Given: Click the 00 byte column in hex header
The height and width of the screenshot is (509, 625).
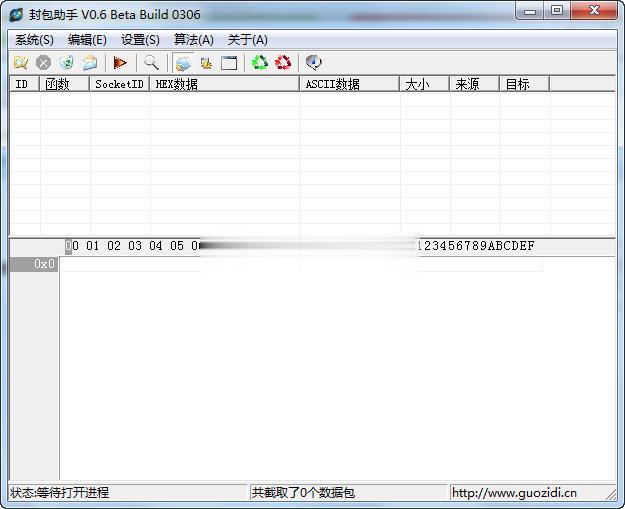Looking at the screenshot, I should tap(72, 246).
